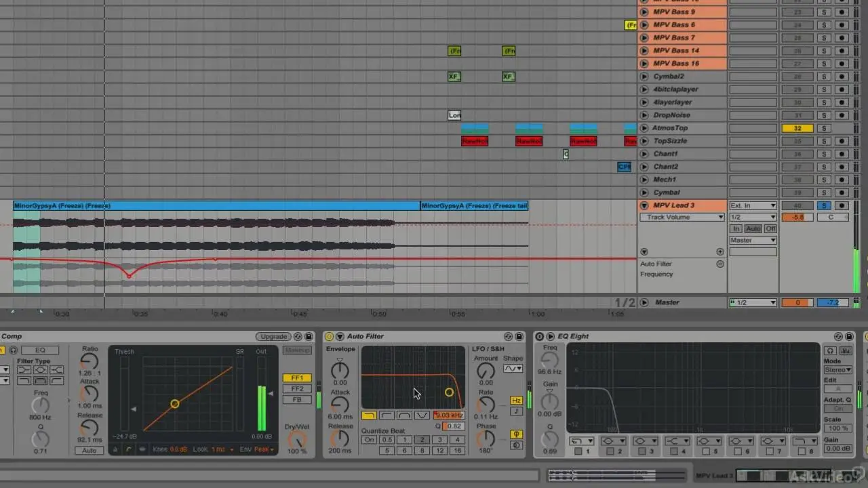Click the Comp Ratio knob

coord(90,361)
